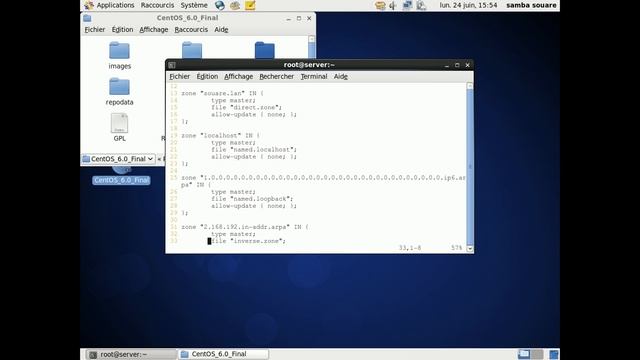Maximize the CentOS_6.0_Final window
Image resolution: width=640 pixels, height=360 pixels.
tap(299, 18)
